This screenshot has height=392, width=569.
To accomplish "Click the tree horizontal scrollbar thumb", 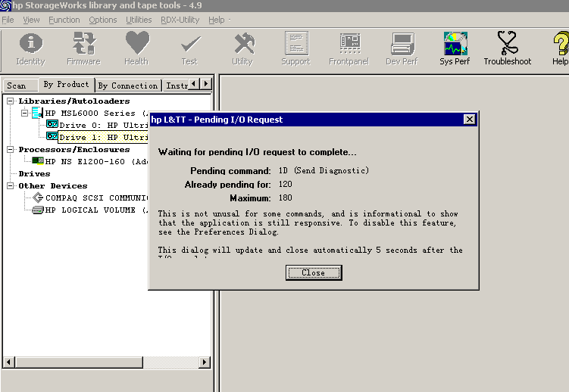I will point(79,362).
